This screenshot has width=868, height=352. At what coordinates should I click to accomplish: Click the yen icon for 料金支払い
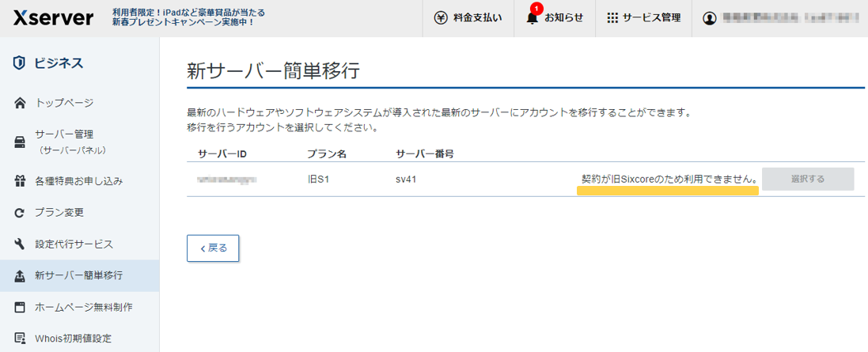click(441, 17)
